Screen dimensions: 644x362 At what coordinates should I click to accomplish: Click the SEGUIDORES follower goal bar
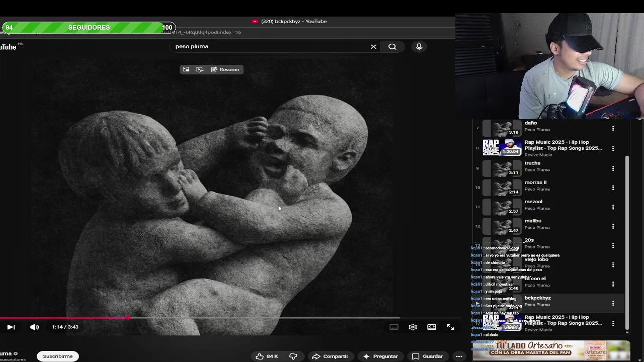coord(89,27)
